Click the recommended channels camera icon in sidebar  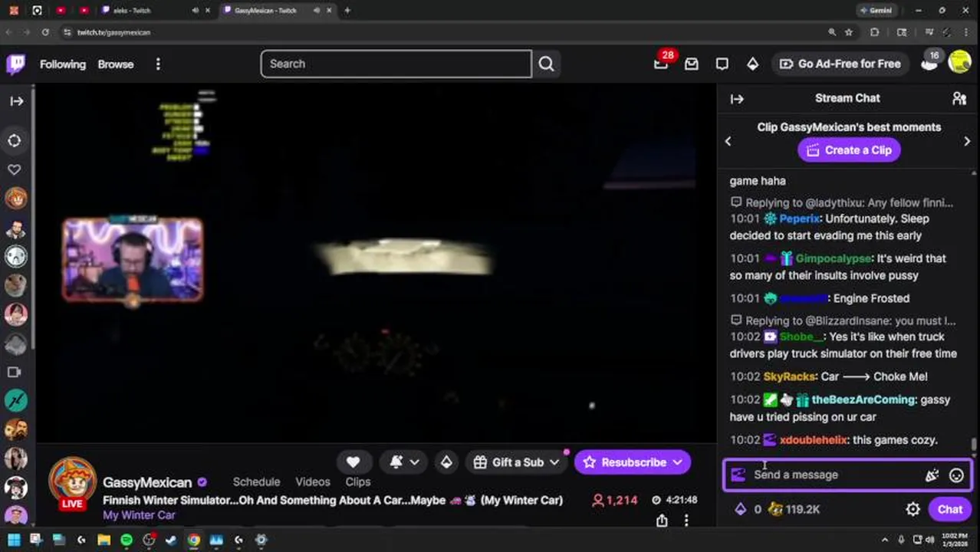click(15, 373)
